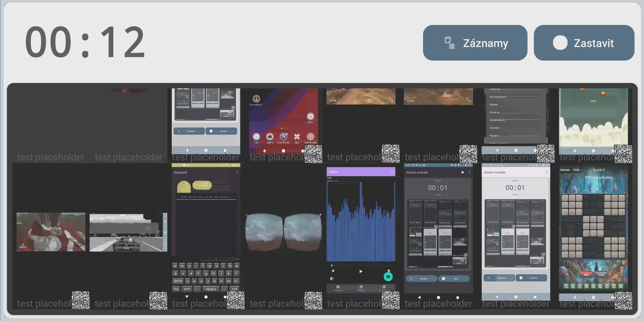Click the Záznamy button's records list icon
This screenshot has height=321, width=644.
(x=450, y=43)
